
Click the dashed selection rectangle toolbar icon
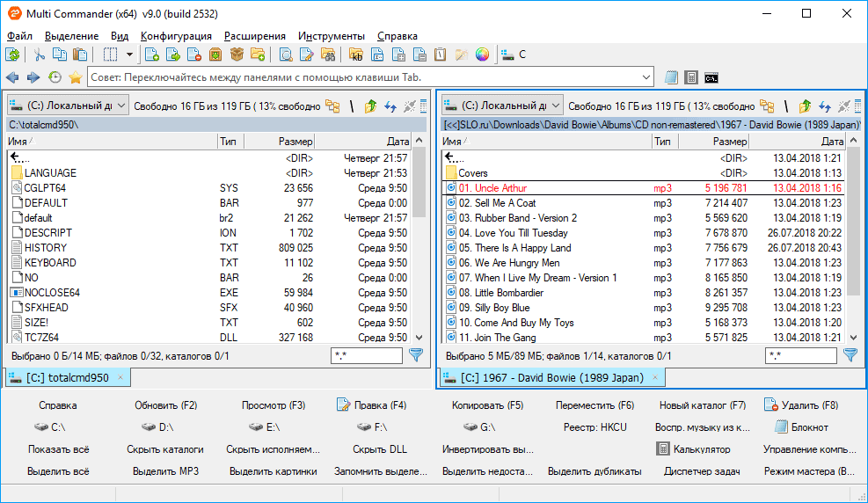[111, 55]
